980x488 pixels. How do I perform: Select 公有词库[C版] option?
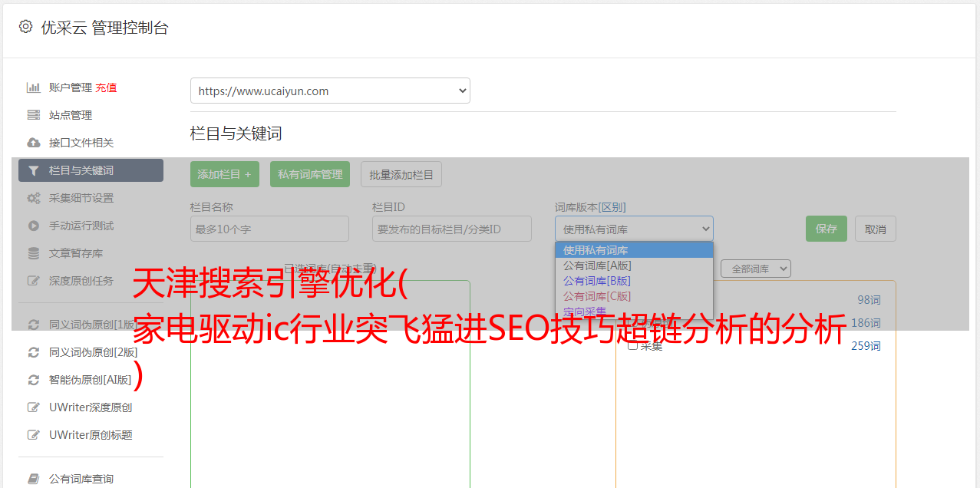click(x=634, y=296)
